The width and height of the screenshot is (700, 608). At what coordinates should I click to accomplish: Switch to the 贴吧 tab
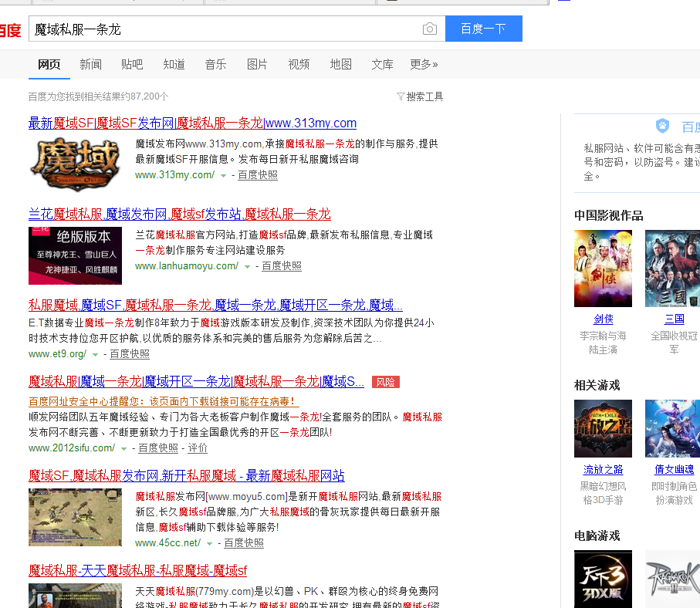pos(132,65)
